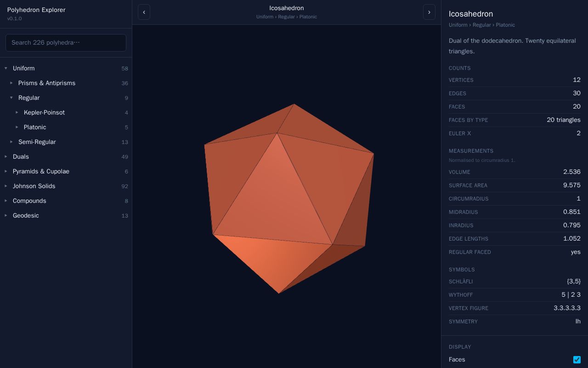
Task: Expand the Geodesic category arrow
Action: [x=6, y=216]
